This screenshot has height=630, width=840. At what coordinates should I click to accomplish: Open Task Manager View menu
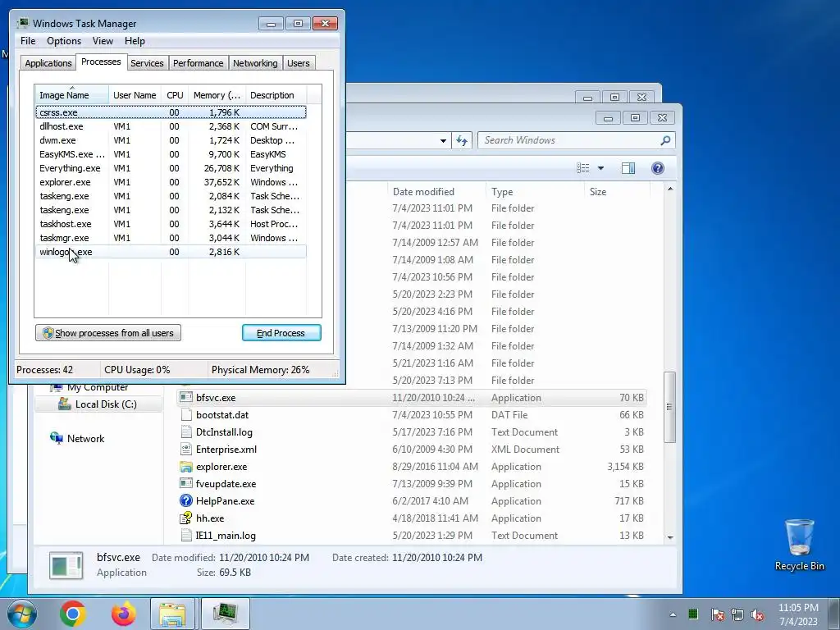click(x=103, y=41)
